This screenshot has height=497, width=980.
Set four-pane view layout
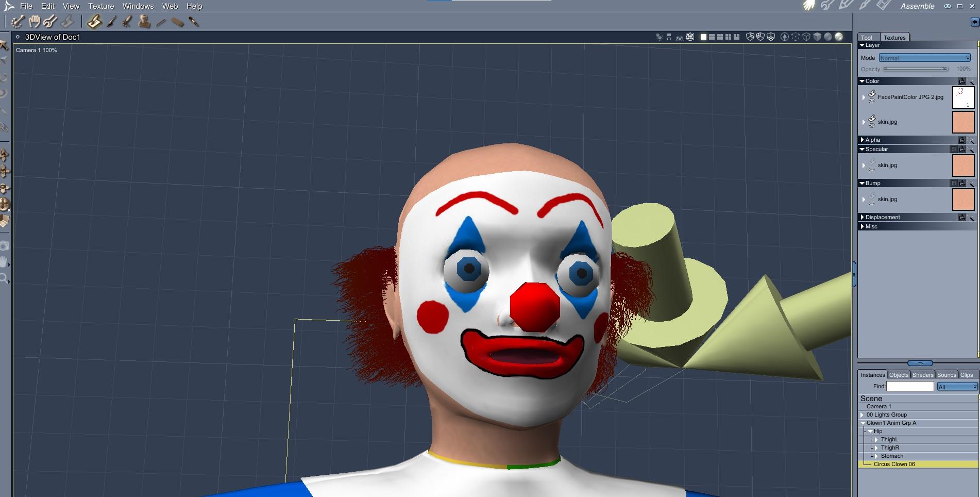pos(728,37)
